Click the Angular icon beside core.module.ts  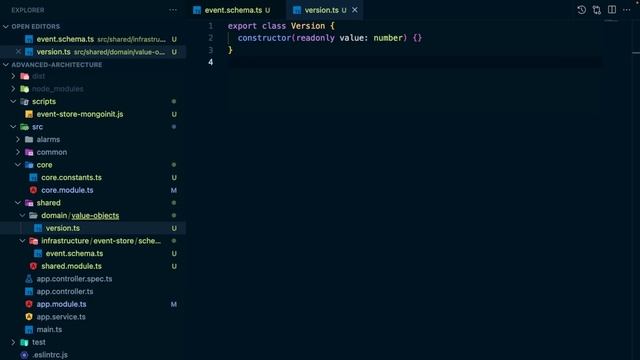click(x=33, y=190)
